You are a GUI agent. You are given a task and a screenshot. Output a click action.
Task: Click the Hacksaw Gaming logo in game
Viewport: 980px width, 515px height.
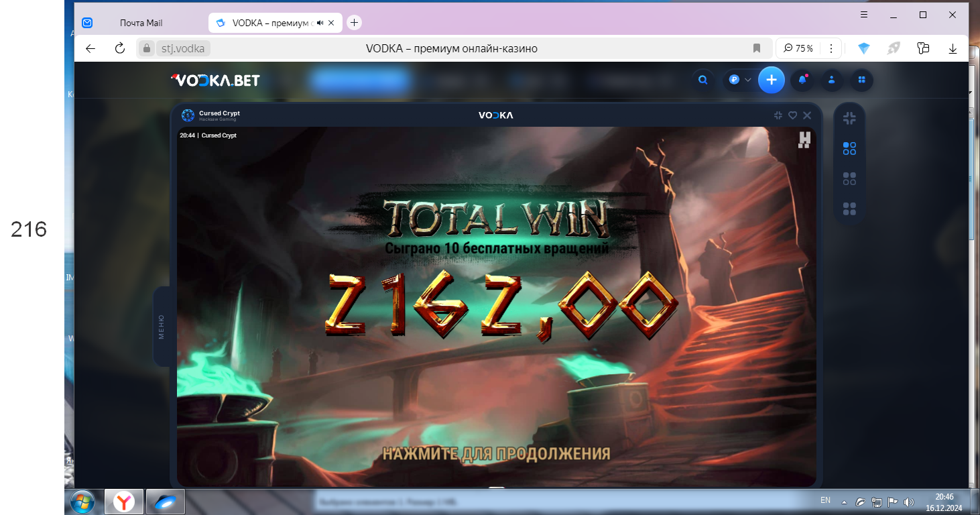tap(804, 139)
